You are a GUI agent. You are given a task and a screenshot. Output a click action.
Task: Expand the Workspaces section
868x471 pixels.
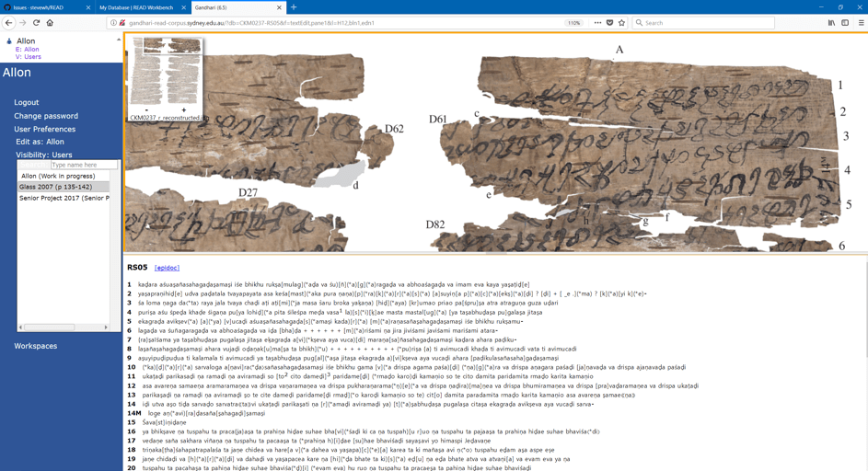tap(35, 346)
